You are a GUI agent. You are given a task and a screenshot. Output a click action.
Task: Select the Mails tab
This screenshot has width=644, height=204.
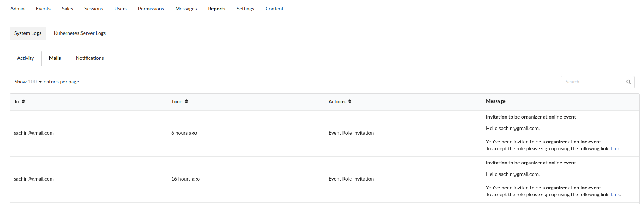point(55,58)
